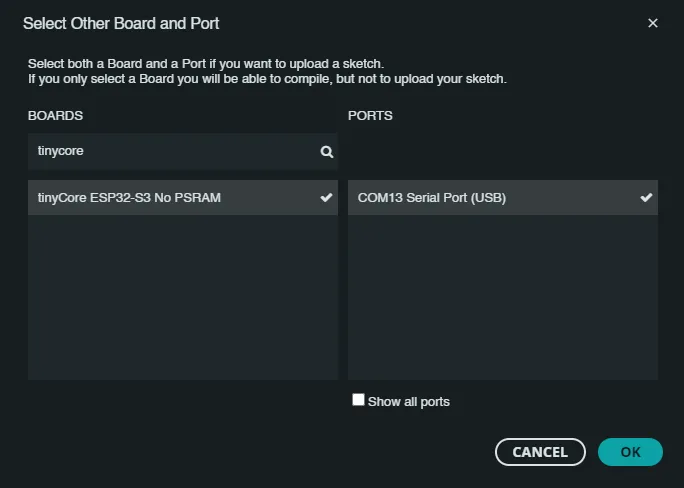Enable the Show all ports checkbox
684x488 pixels.
(x=358, y=400)
